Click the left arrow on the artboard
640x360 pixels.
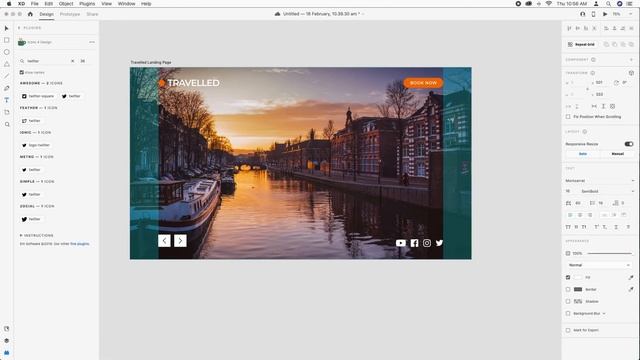coord(164,241)
